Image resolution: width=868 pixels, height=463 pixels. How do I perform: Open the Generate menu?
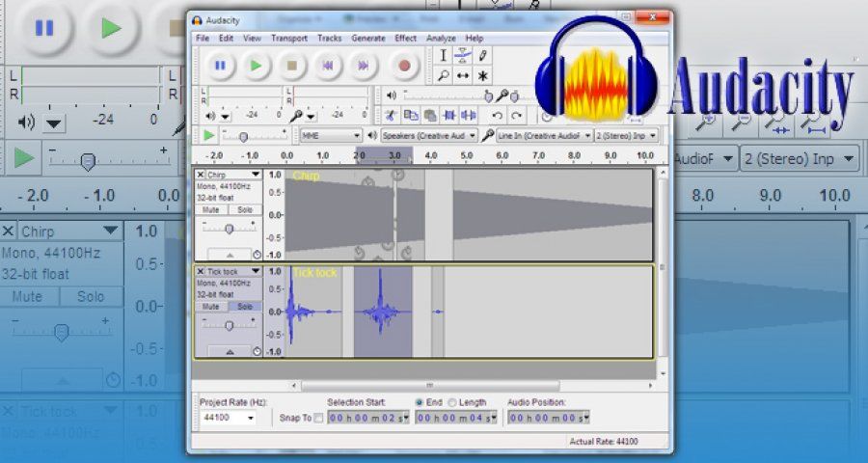pyautogui.click(x=367, y=38)
